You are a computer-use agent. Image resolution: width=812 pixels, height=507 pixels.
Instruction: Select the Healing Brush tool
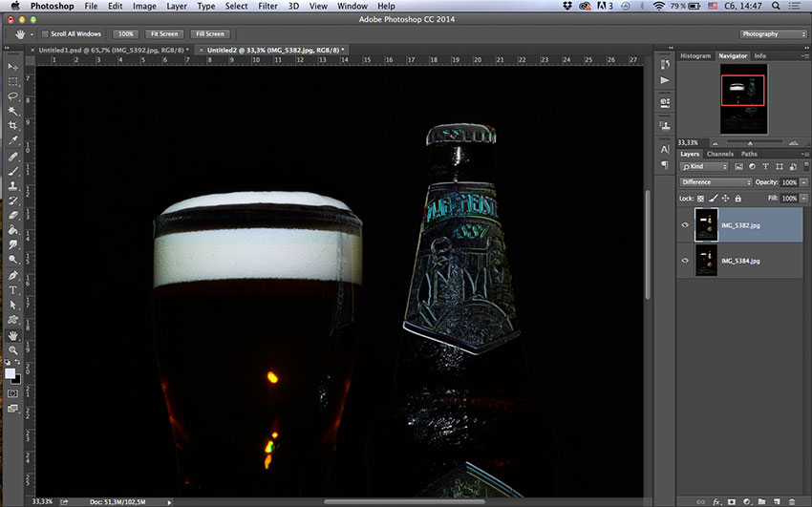(13, 157)
